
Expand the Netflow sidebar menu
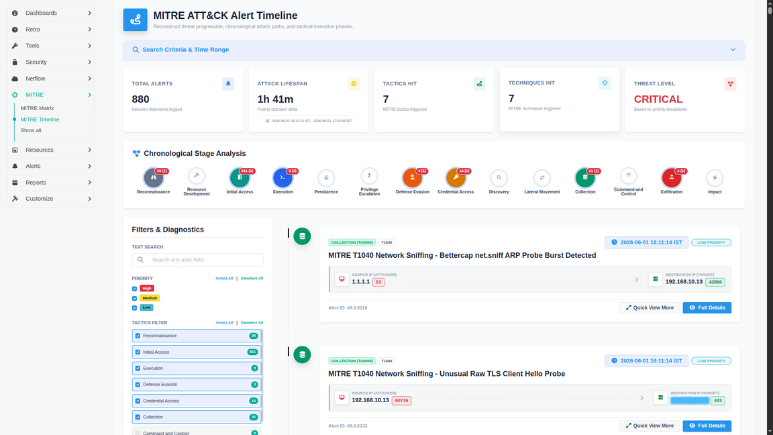click(x=51, y=78)
